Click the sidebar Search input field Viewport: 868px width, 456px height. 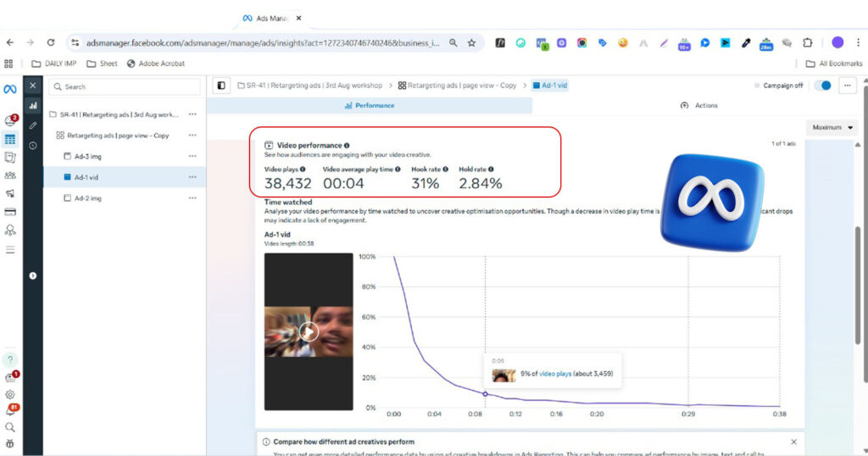coord(125,87)
